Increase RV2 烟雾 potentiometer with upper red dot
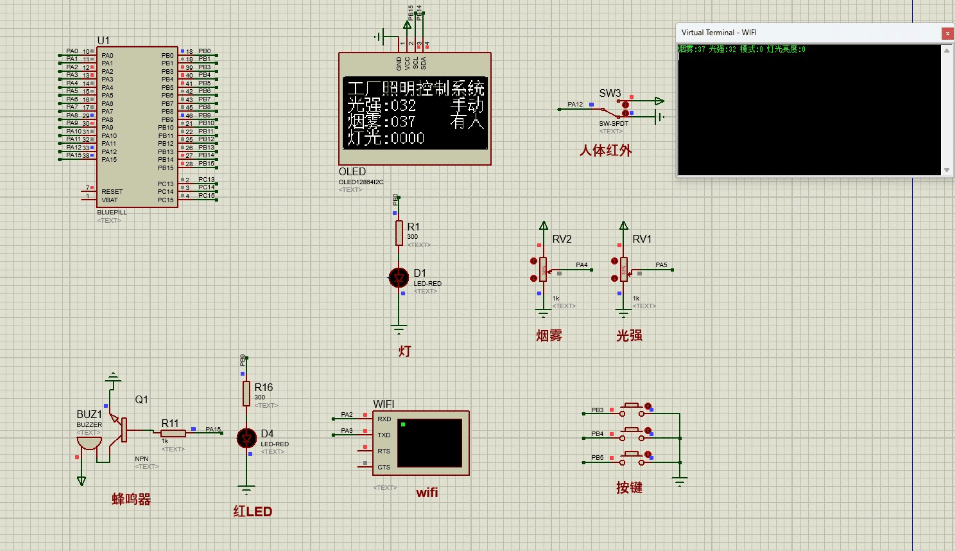This screenshot has height=551, width=955. pos(532,260)
